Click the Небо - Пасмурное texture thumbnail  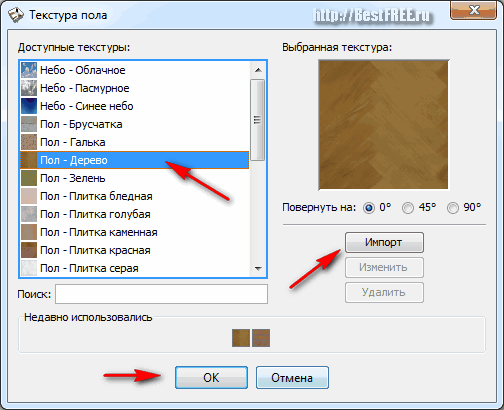(29, 88)
